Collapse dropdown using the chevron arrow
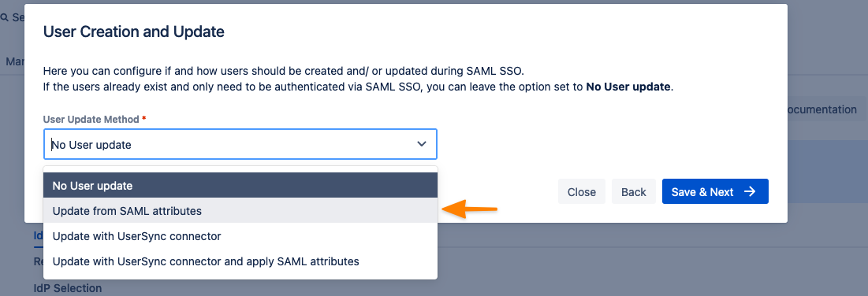This screenshot has width=868, height=296. (x=422, y=144)
